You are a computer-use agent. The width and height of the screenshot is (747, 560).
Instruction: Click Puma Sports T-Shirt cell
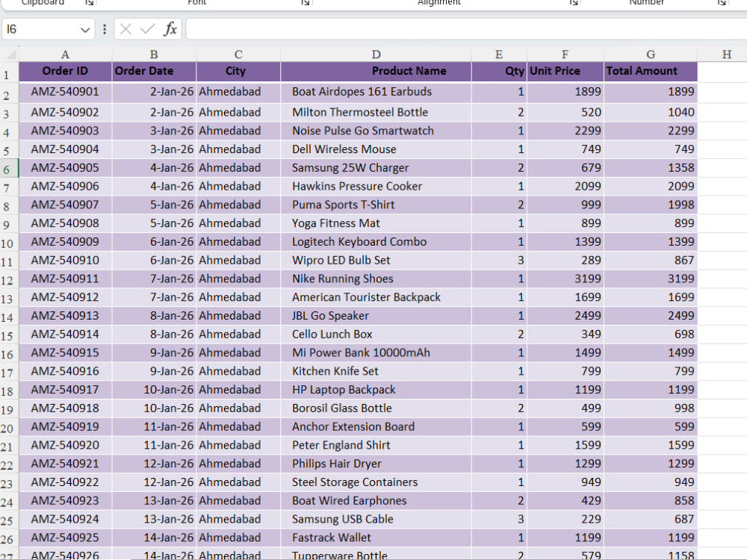(376, 205)
